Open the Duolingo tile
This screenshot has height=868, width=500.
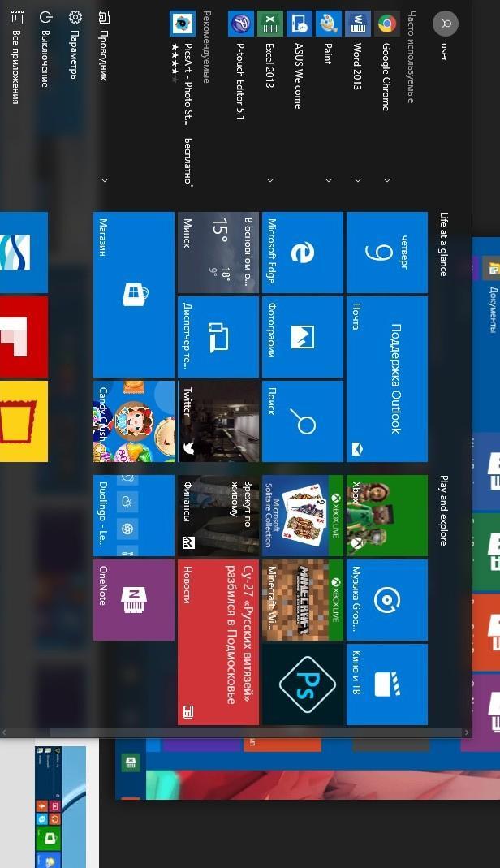click(133, 516)
